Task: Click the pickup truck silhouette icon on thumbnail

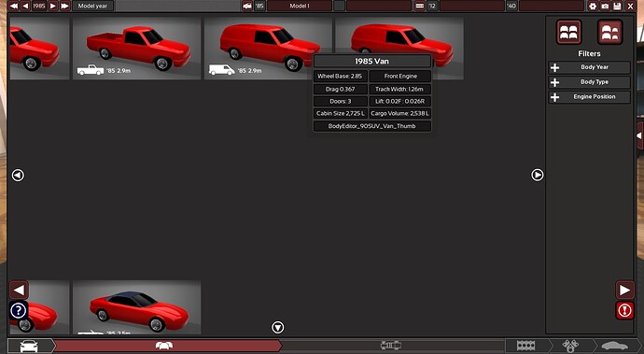Action: [91, 70]
